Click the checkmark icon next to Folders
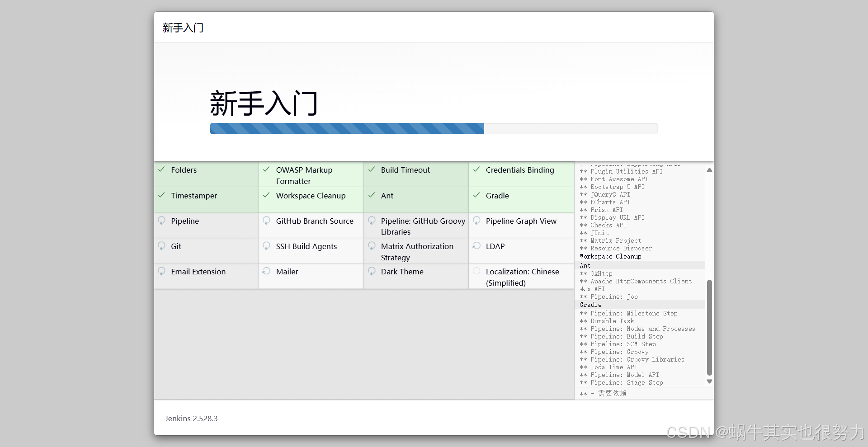 (161, 169)
